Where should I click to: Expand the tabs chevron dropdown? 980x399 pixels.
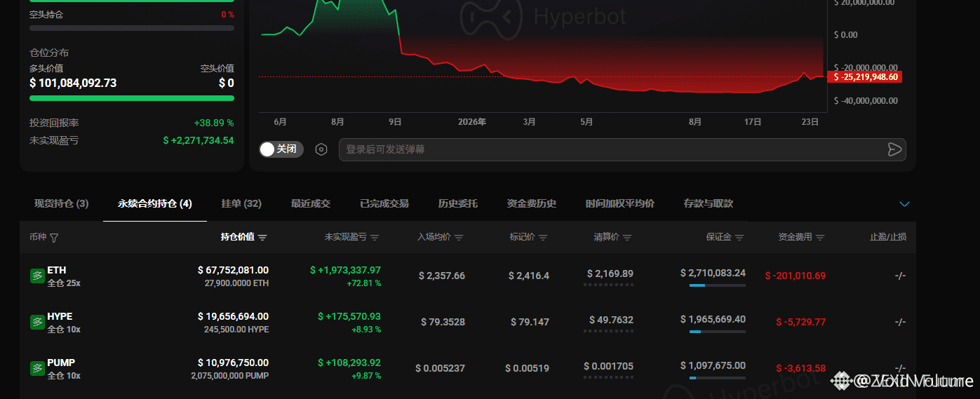[904, 204]
